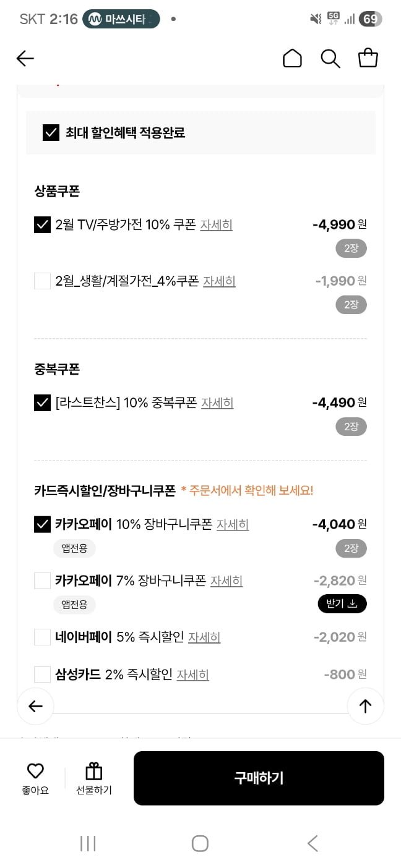The height and width of the screenshot is (868, 401).
Task: Uncheck the 2월 TV/주방가전 10% 쿠폰
Action: coord(42,225)
